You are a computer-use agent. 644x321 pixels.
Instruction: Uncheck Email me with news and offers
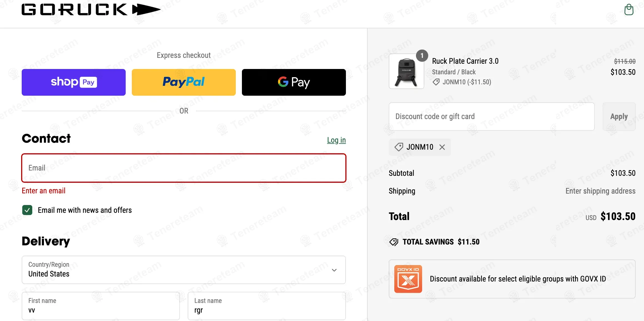pos(27,210)
